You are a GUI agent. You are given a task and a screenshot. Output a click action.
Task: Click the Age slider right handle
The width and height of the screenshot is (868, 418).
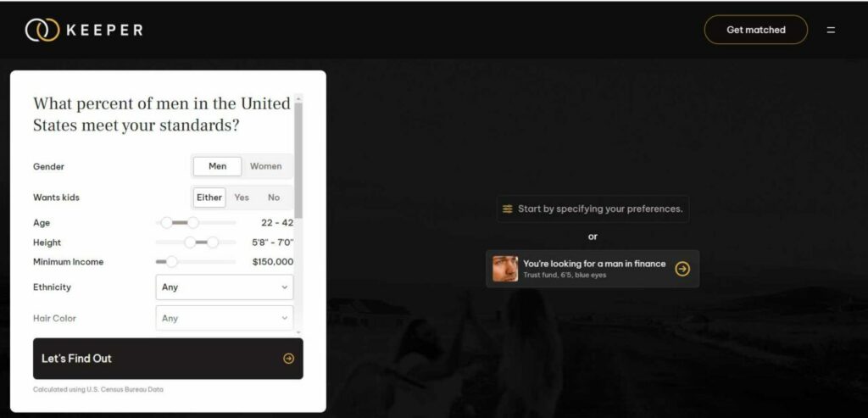[192, 222]
